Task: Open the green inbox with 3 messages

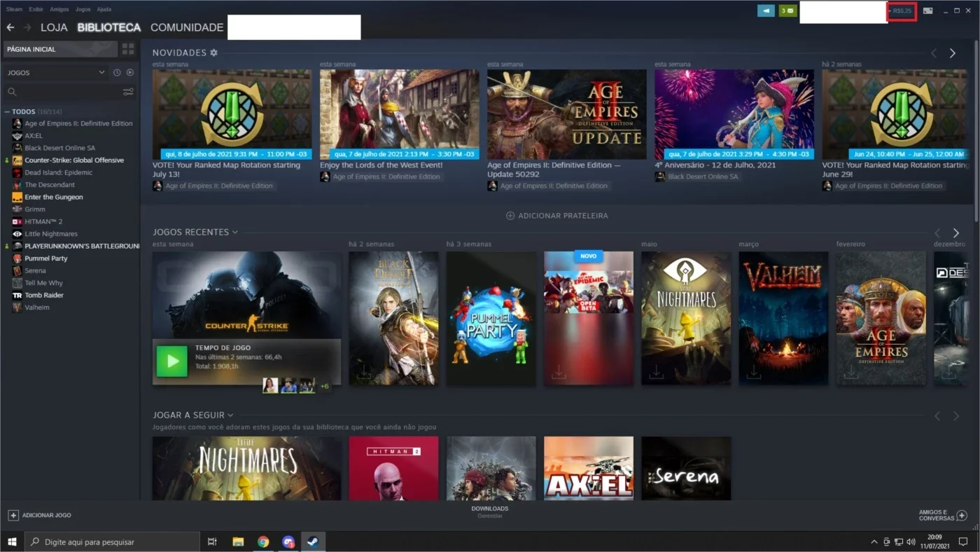Action: 787,11
